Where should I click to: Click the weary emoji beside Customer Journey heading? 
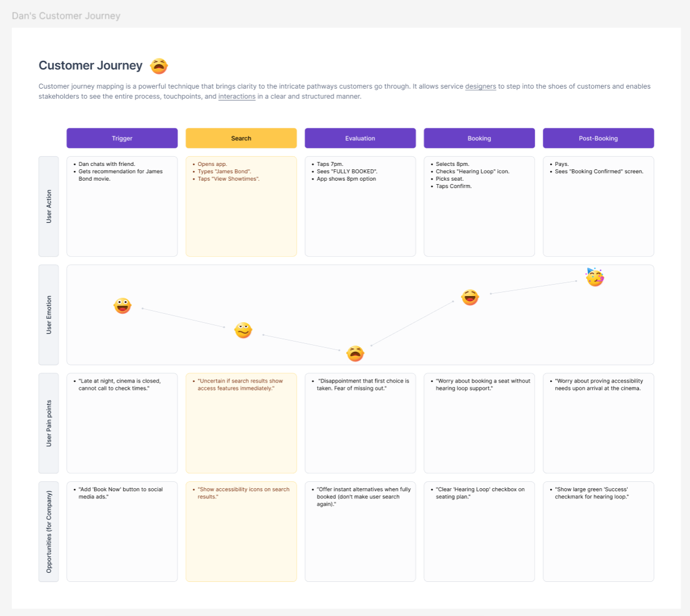click(159, 66)
